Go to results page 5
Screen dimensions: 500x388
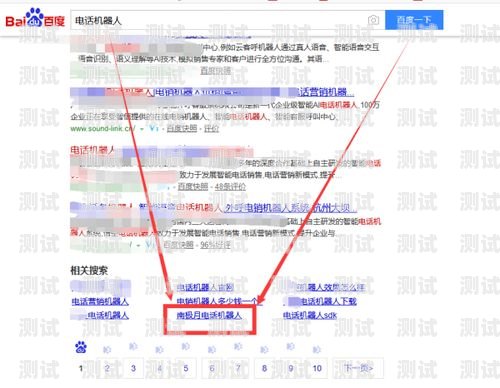click(186, 368)
